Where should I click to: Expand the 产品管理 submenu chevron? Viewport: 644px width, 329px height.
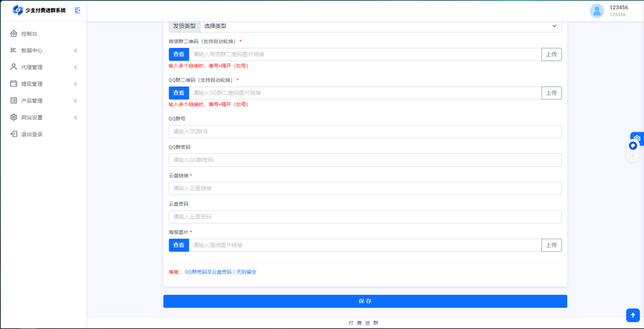[x=76, y=101]
